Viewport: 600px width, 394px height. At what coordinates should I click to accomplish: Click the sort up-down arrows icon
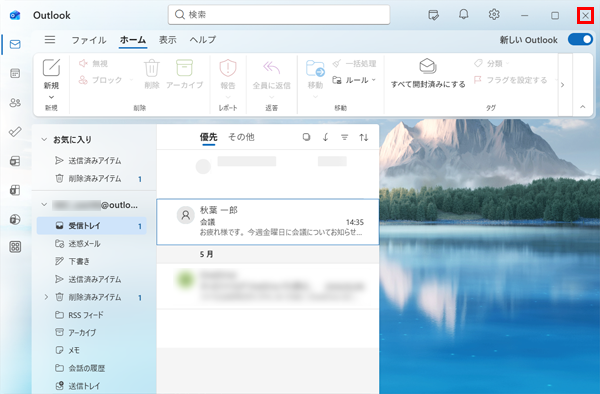coord(364,137)
